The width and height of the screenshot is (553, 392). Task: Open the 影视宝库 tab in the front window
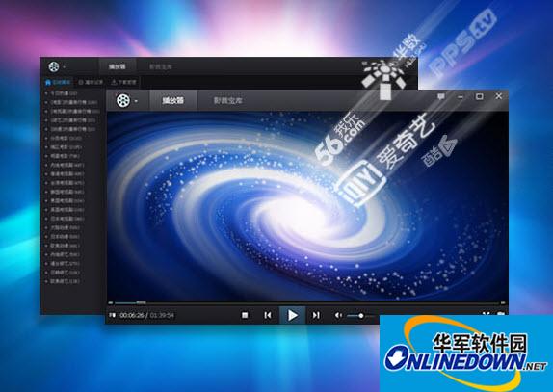click(227, 100)
